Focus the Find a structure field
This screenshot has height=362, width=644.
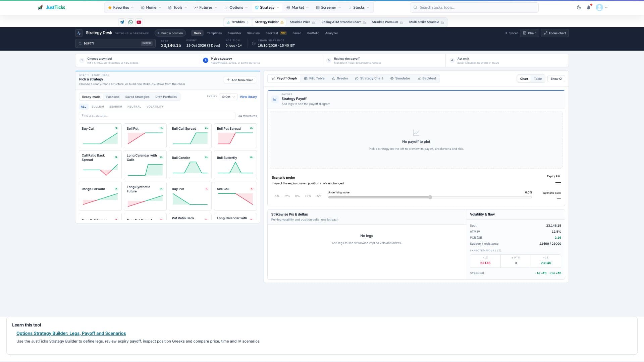pos(157,116)
